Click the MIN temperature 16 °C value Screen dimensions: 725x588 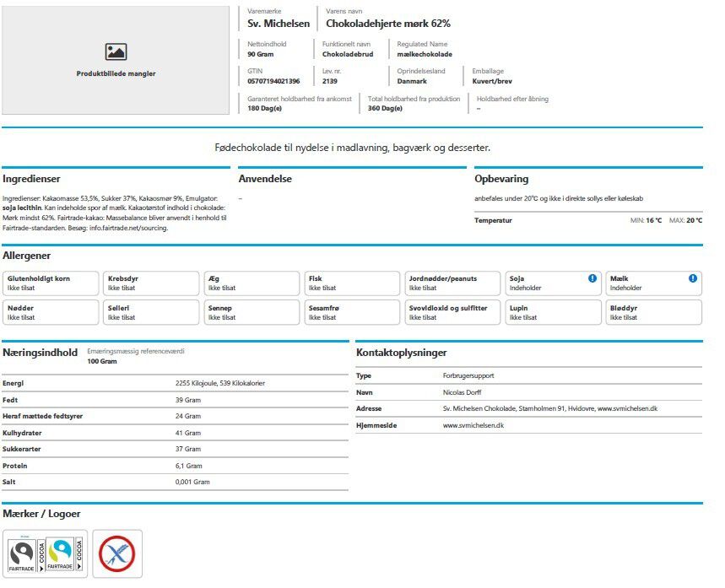click(654, 220)
